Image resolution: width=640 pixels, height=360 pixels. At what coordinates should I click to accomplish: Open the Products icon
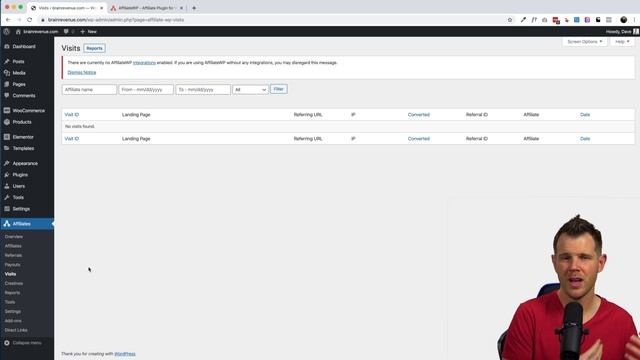pos(7,122)
